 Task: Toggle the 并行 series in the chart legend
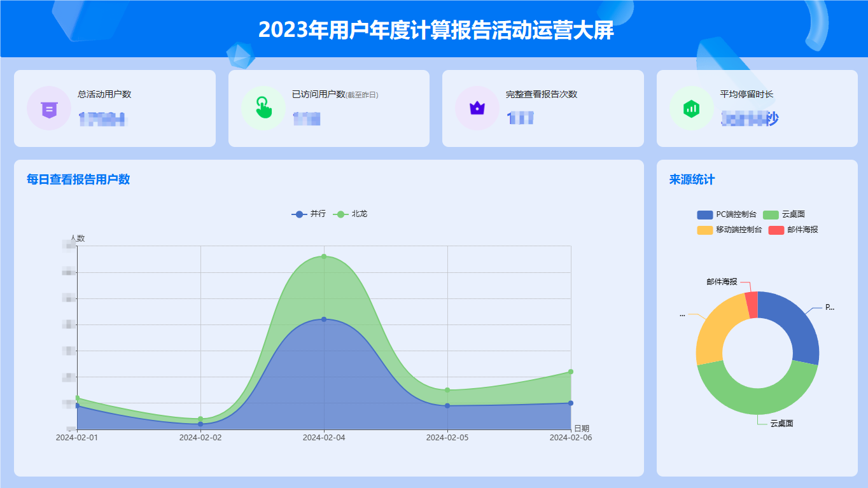309,214
